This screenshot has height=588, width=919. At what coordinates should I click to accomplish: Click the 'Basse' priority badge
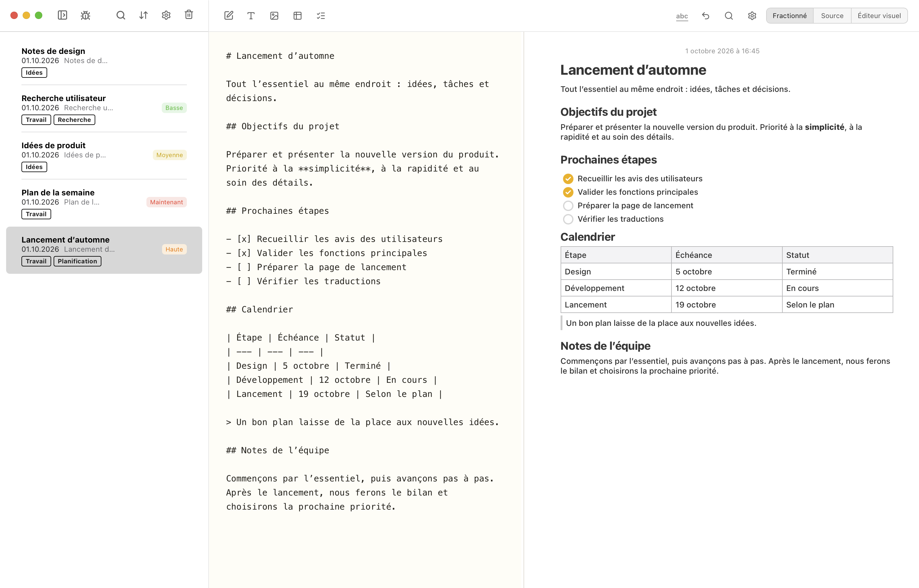coord(174,108)
